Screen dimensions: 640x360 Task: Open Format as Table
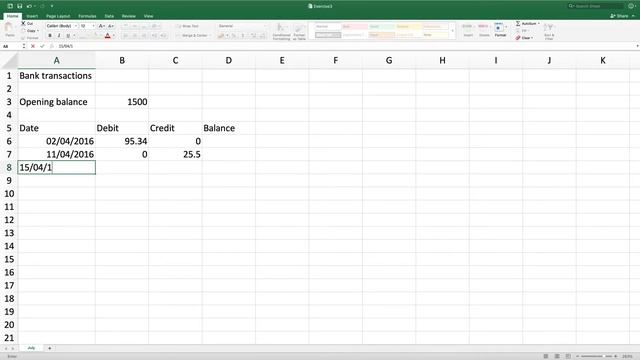tap(299, 31)
